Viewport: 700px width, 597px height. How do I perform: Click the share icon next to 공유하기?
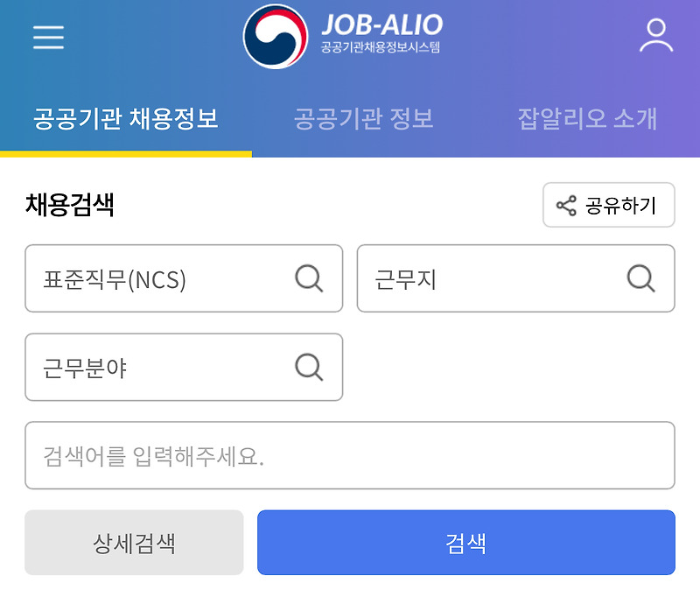565,204
